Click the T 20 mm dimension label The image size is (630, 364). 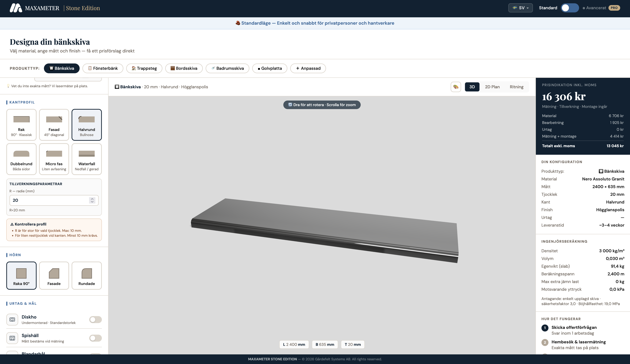(353, 344)
